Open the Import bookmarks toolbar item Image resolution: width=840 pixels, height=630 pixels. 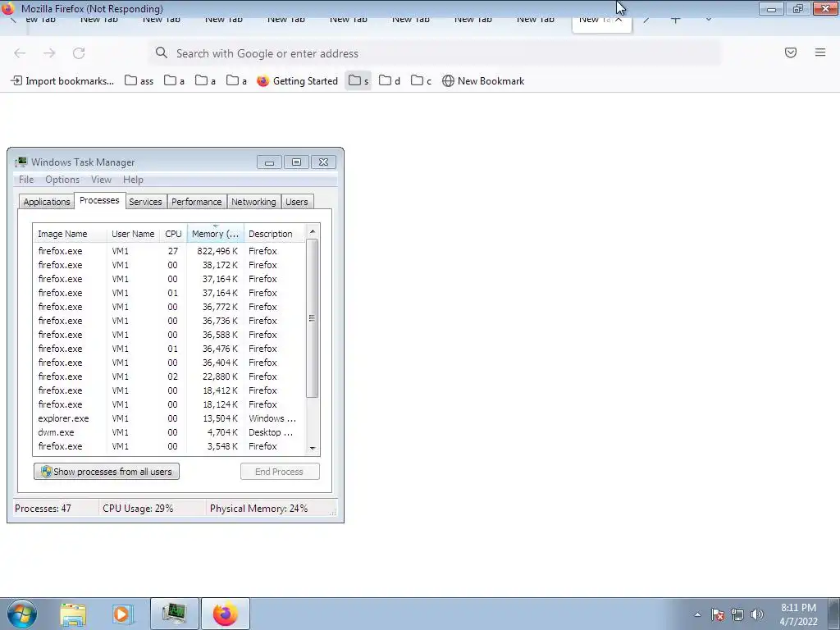62,81
